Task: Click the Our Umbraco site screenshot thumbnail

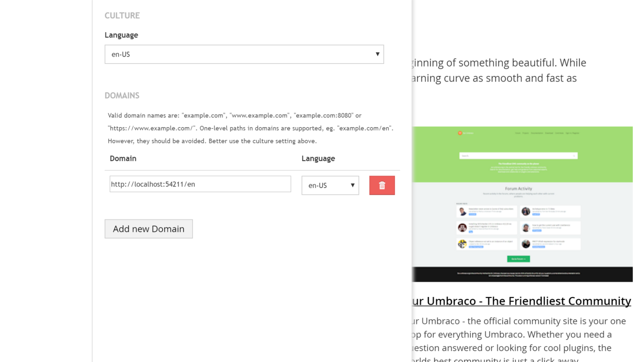Action: 522,204
